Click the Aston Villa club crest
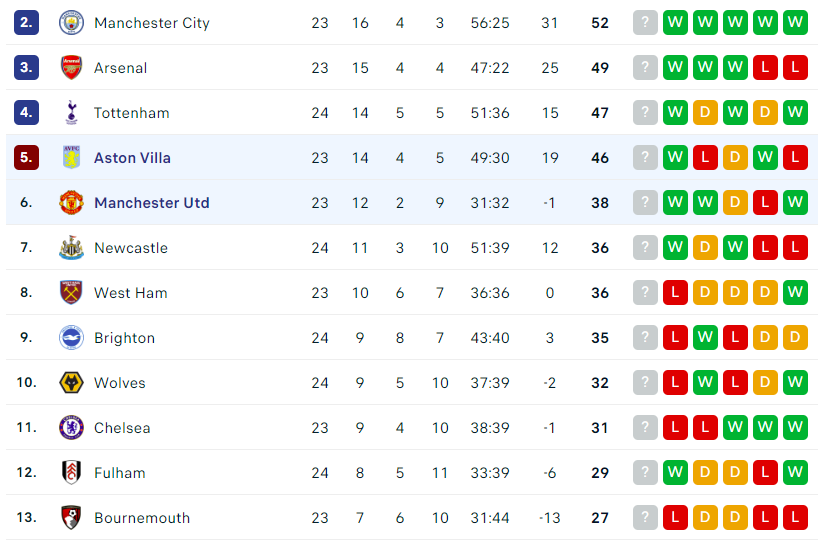Screen dimensions: 818x540 (71, 157)
